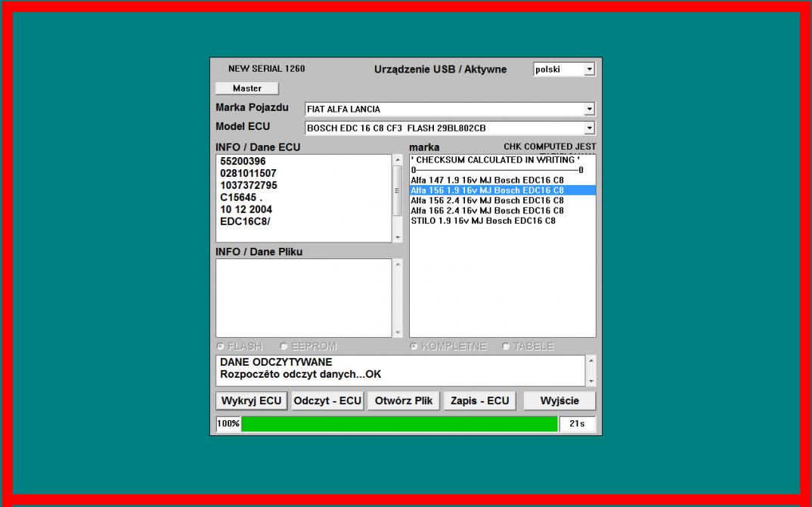Click the empty INFO / Dane Pliku text area
This screenshot has height=507, width=812.
[x=304, y=298]
